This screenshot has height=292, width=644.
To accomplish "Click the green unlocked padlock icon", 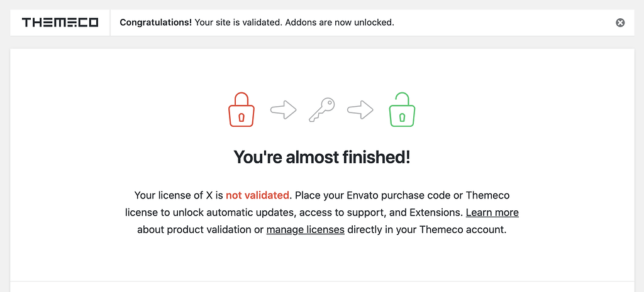I will click(402, 110).
